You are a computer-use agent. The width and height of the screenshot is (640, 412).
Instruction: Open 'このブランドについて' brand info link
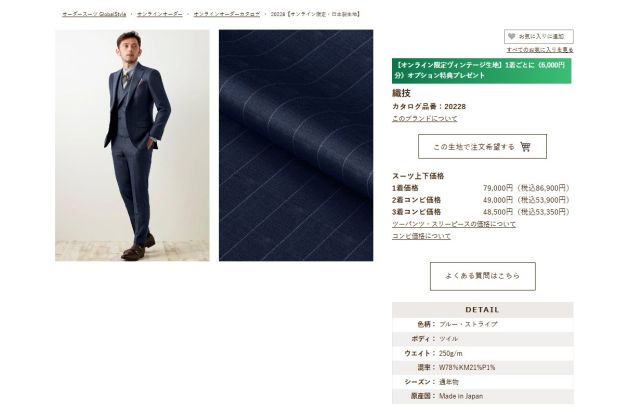[x=424, y=118]
